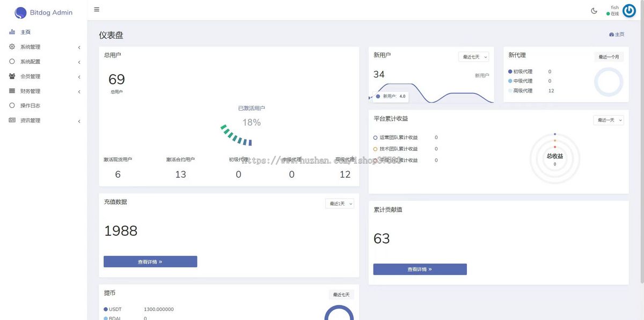The width and height of the screenshot is (644, 320).
Task: Click the 系统管理 gear icon
Action: tap(12, 47)
